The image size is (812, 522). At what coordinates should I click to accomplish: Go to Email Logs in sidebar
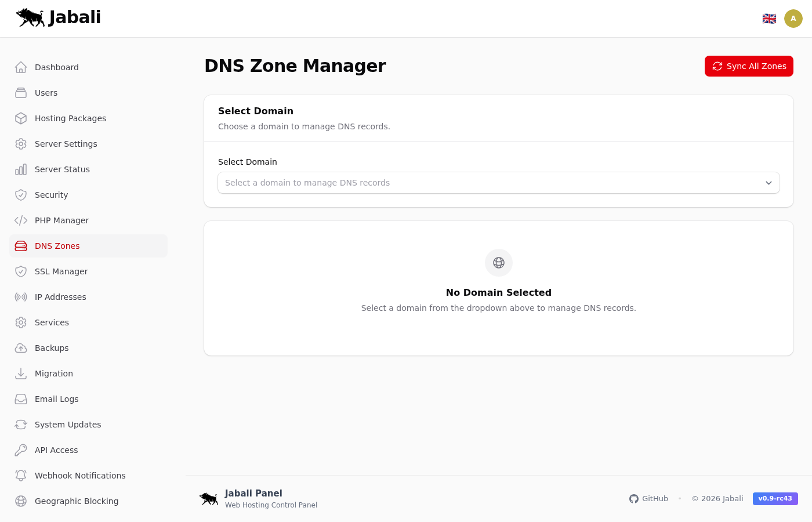coord(56,399)
